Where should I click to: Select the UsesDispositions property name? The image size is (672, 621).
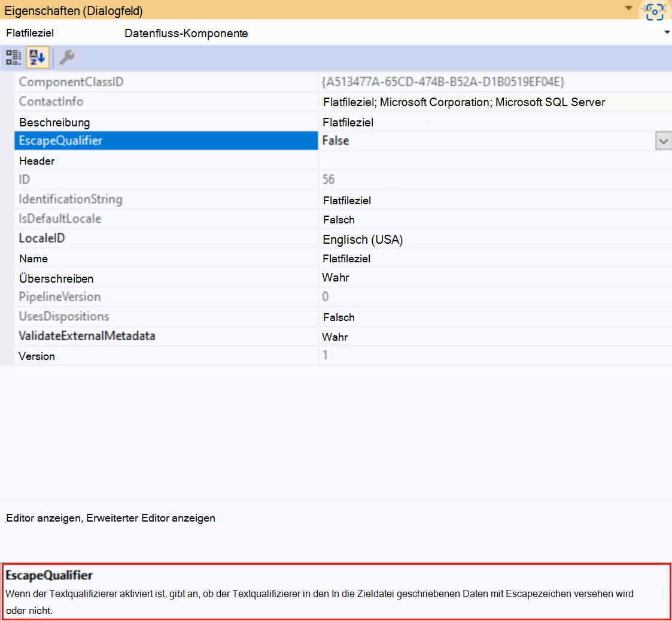64,317
